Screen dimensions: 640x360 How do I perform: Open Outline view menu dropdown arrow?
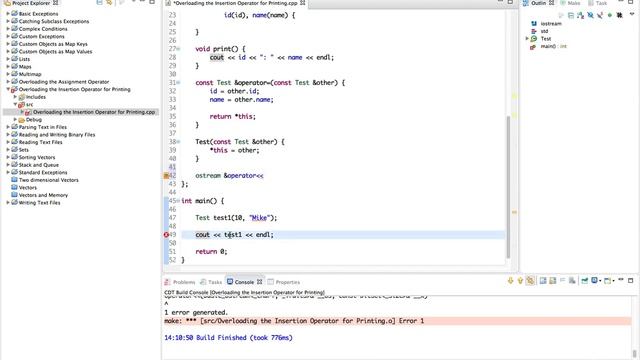point(632,14)
